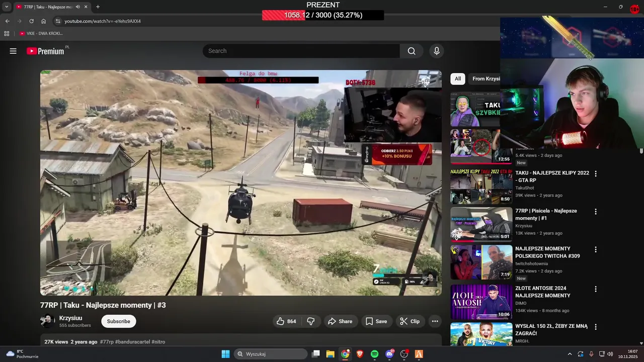The width and height of the screenshot is (644, 362).
Task: Select the From Krzysiuu filter chip
Action: point(486,78)
